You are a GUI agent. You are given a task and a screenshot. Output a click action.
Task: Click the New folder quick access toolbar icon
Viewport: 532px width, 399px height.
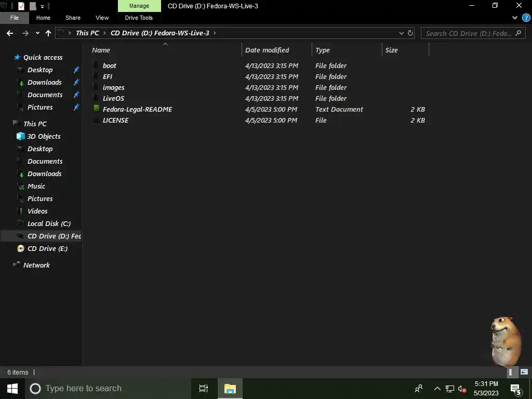pos(33,6)
